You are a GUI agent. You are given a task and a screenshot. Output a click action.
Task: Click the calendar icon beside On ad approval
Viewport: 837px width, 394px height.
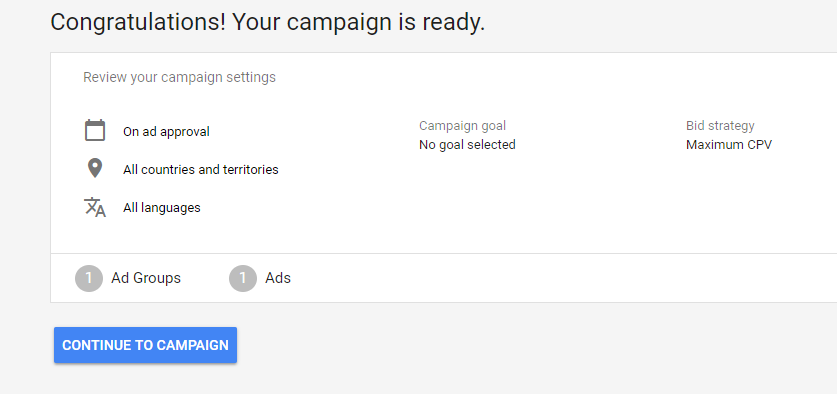(95, 130)
